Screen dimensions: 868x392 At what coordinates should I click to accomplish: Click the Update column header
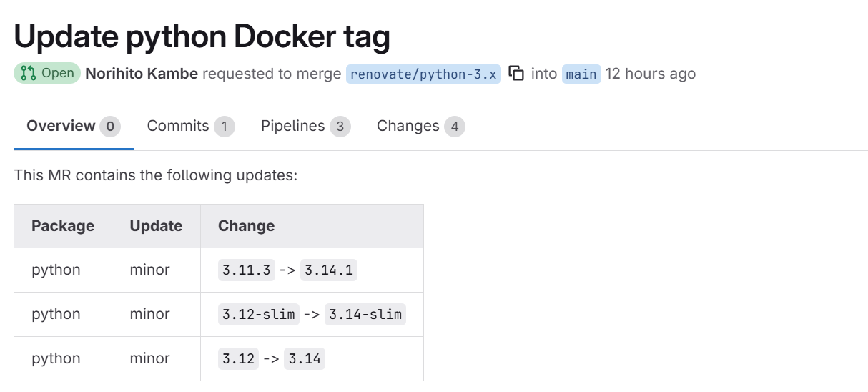(156, 226)
